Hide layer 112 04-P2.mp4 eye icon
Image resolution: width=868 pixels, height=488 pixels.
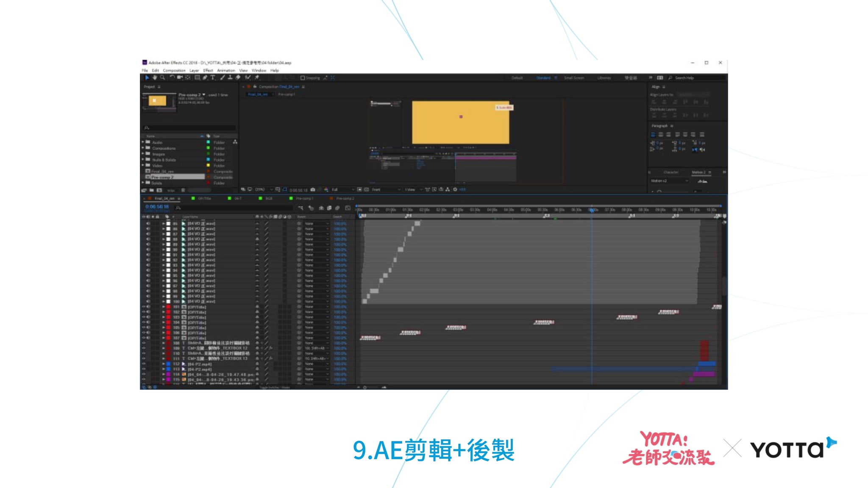144,364
